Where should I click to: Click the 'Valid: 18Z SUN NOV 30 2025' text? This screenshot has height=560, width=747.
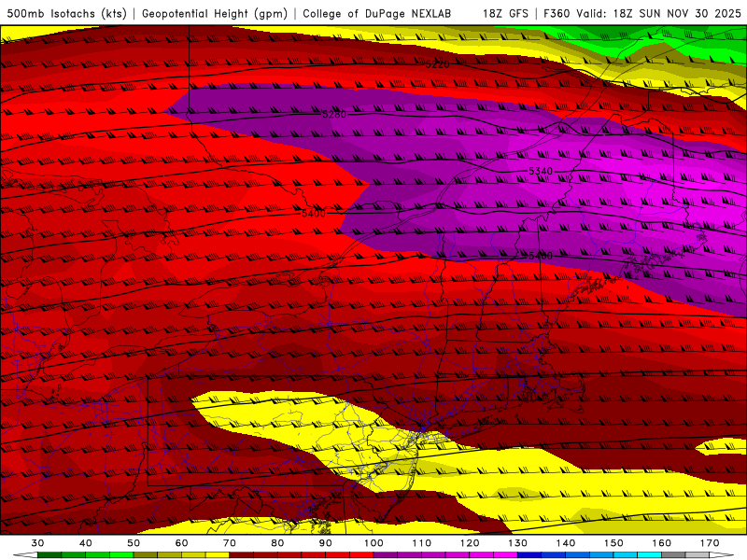(x=659, y=13)
